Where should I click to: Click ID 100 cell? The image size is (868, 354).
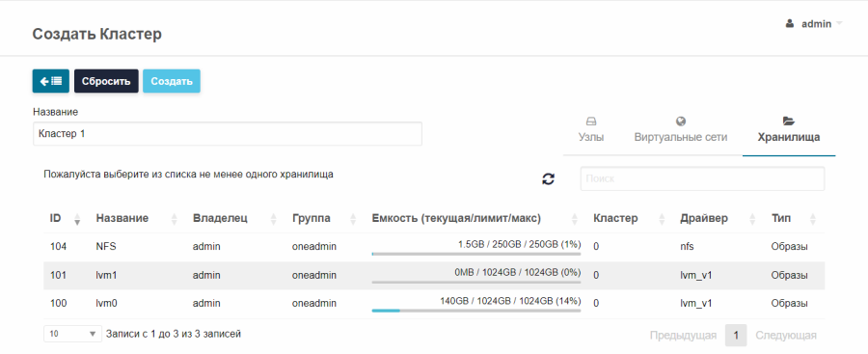point(58,303)
